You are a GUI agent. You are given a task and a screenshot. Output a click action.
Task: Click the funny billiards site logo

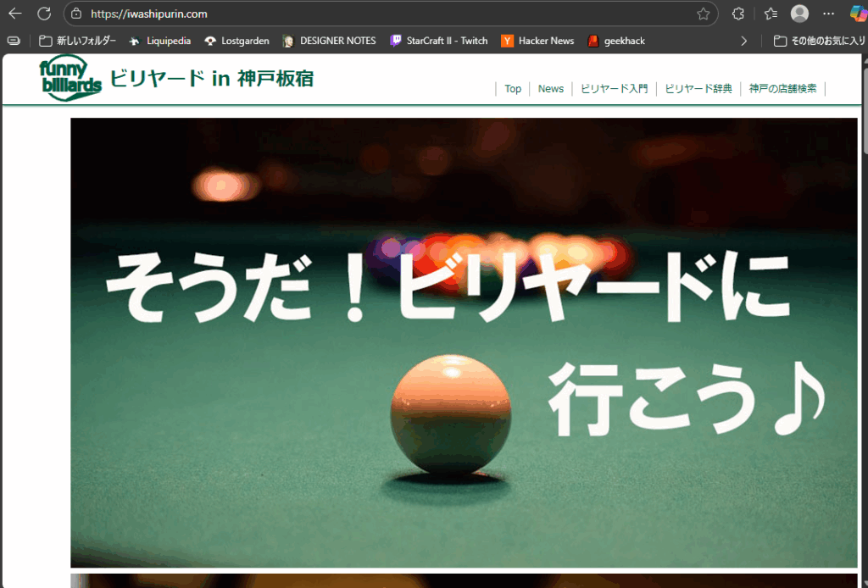pyautogui.click(x=70, y=80)
